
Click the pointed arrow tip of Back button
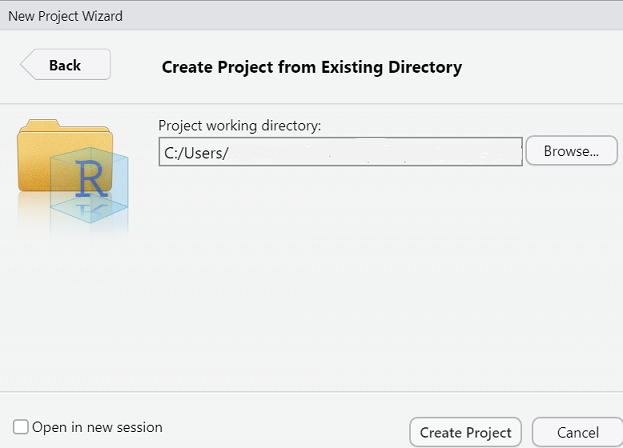25,66
